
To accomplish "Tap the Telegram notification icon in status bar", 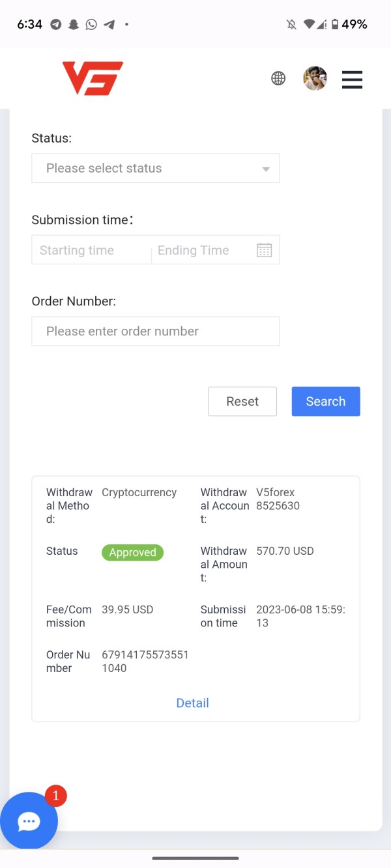I will pyautogui.click(x=56, y=25).
